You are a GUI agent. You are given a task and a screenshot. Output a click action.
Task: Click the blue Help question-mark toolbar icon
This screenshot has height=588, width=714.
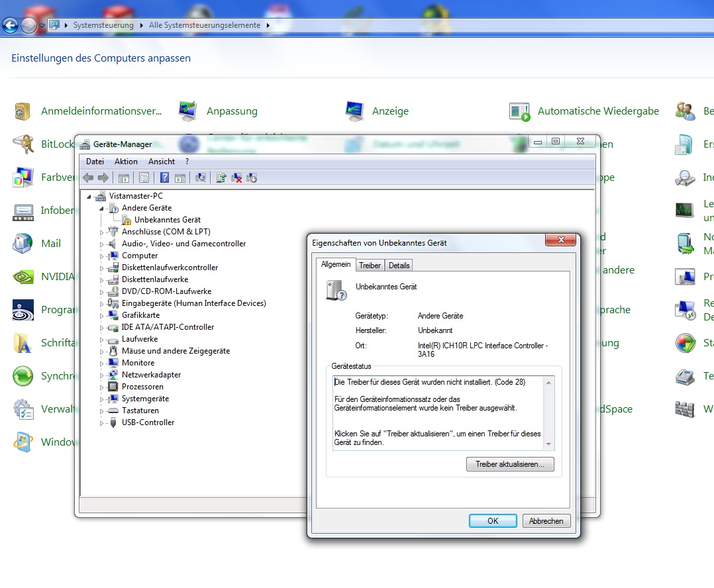pos(164,178)
